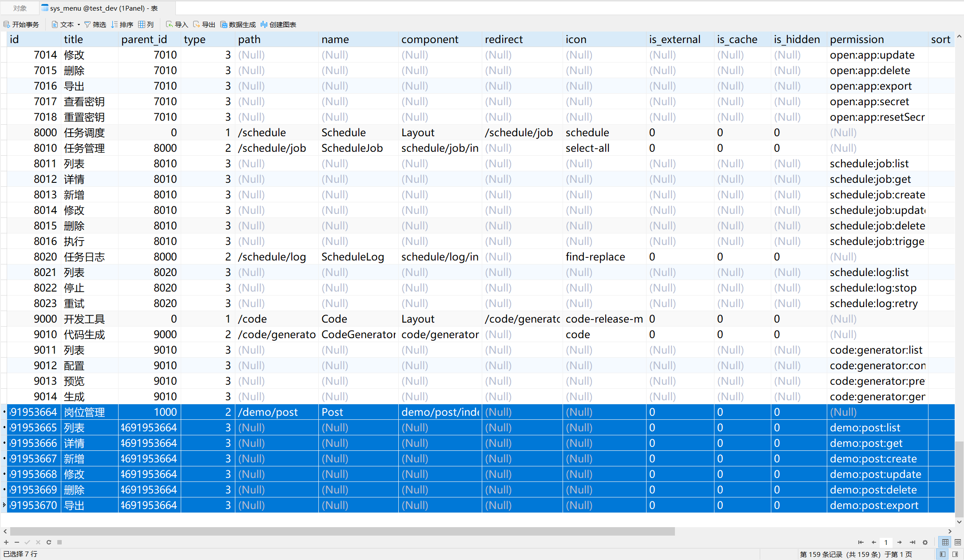Click the sort column header
This screenshot has width=964, height=560.
[x=941, y=39]
